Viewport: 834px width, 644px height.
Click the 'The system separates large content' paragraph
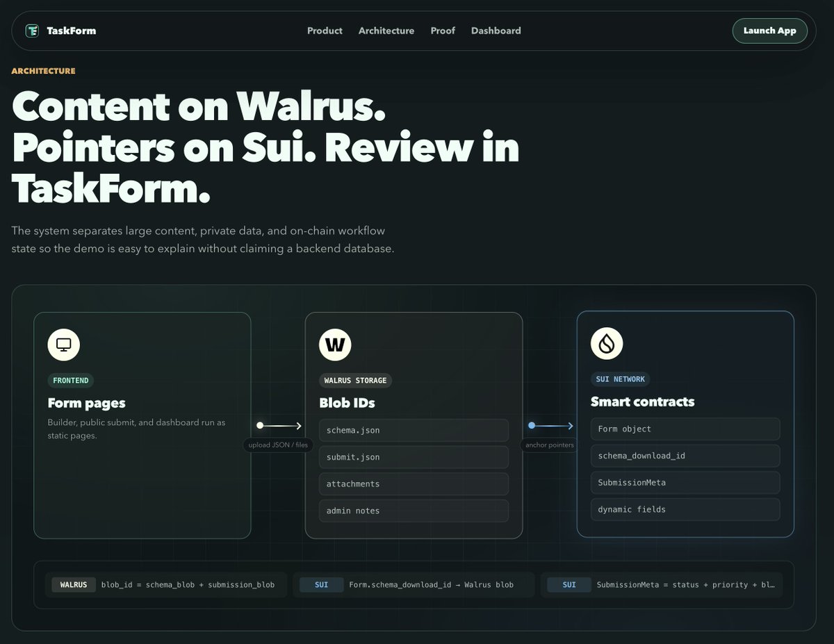202,240
